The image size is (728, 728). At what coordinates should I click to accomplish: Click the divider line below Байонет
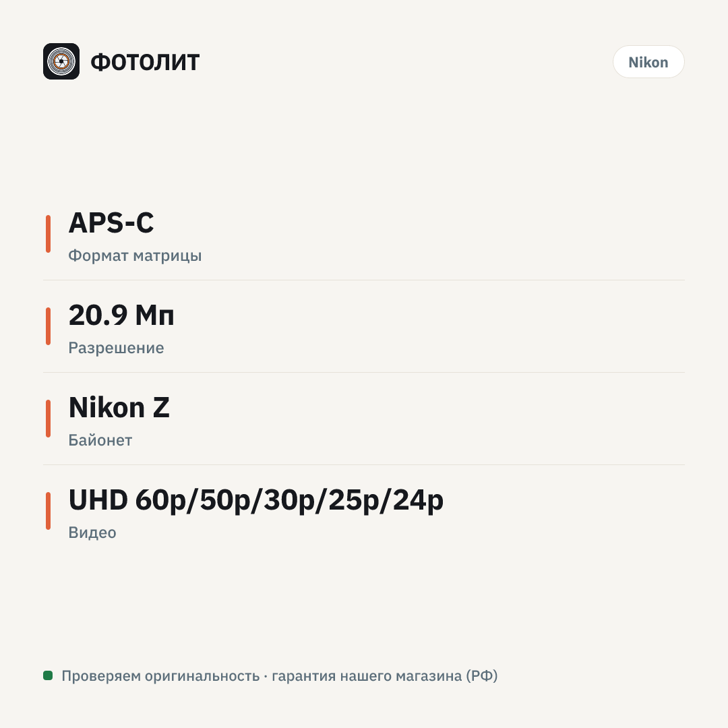pyautogui.click(x=364, y=464)
